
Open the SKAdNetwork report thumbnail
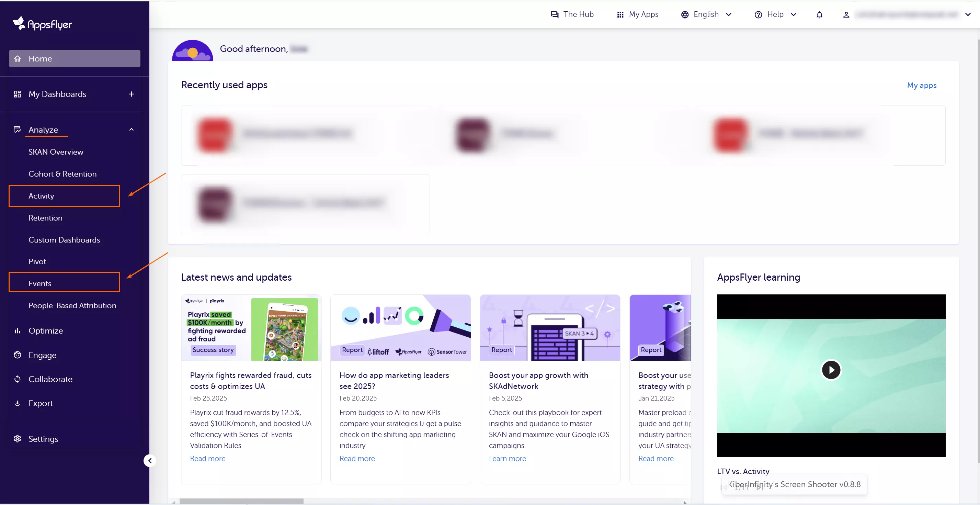click(x=550, y=328)
